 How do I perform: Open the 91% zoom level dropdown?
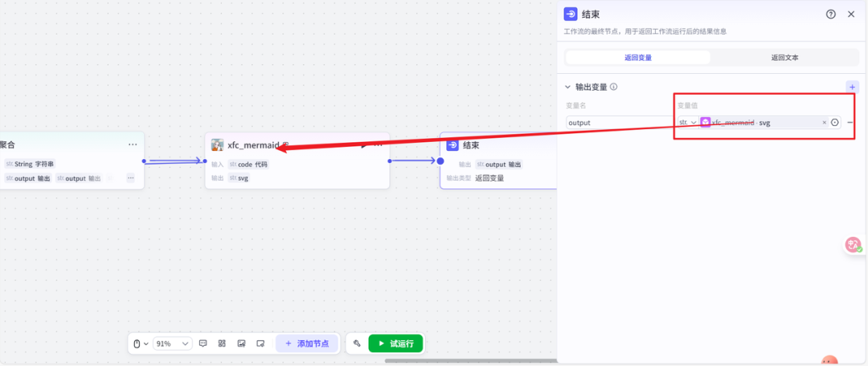[172, 344]
